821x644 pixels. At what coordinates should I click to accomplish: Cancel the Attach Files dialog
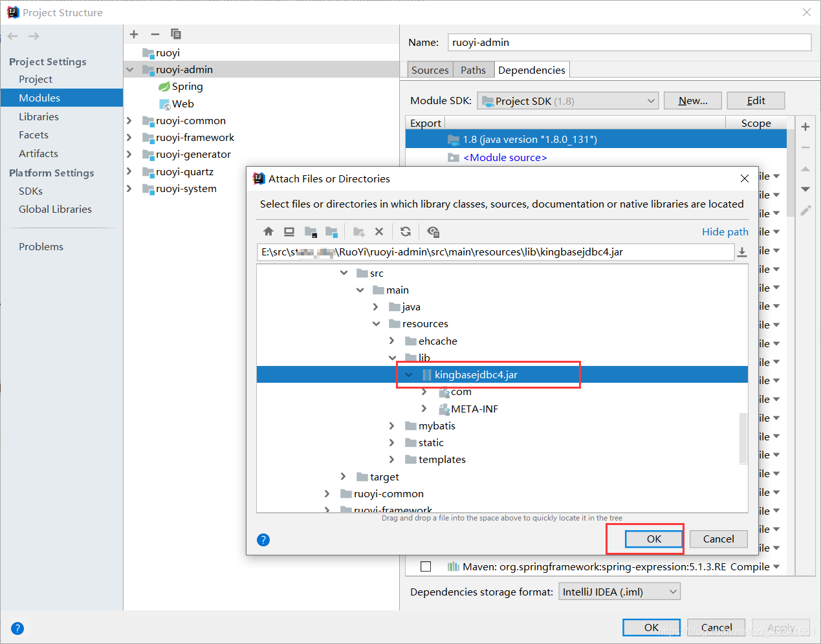tap(718, 539)
